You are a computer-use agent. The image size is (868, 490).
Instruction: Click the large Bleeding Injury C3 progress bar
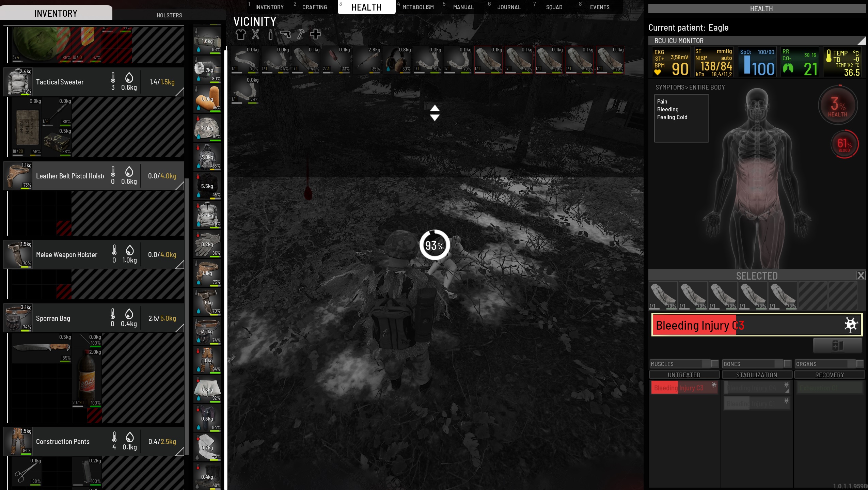[757, 325]
